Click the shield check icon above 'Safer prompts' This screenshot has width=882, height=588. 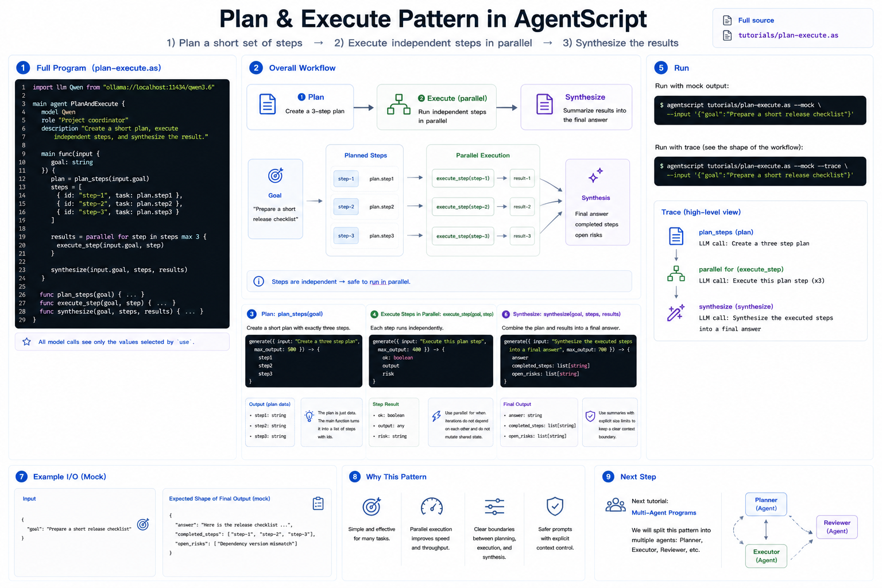point(555,506)
